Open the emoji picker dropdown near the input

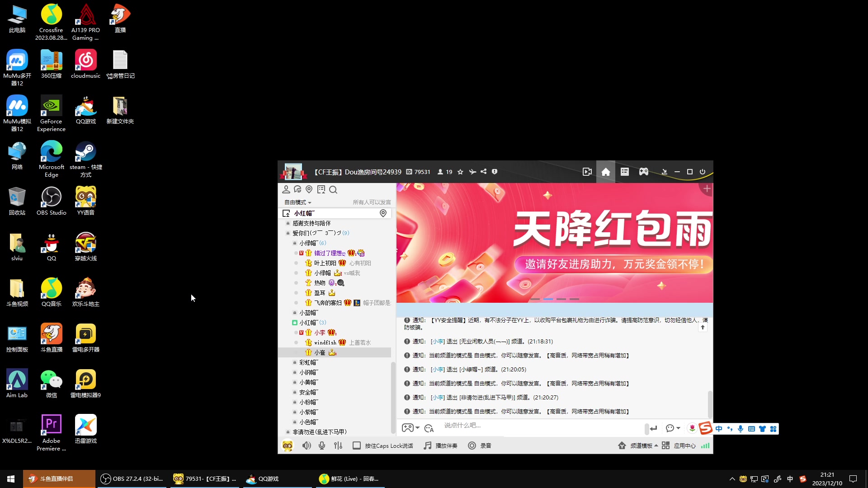coord(673,428)
